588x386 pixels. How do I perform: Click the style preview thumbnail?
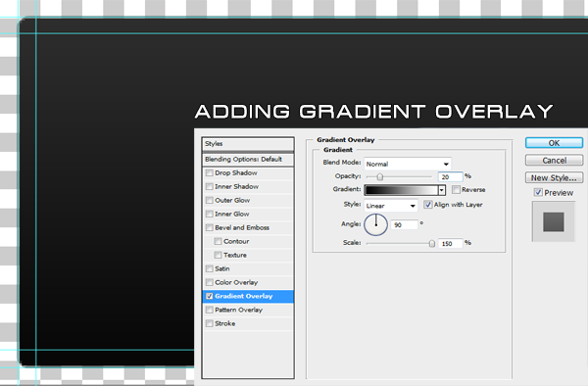[x=553, y=221]
